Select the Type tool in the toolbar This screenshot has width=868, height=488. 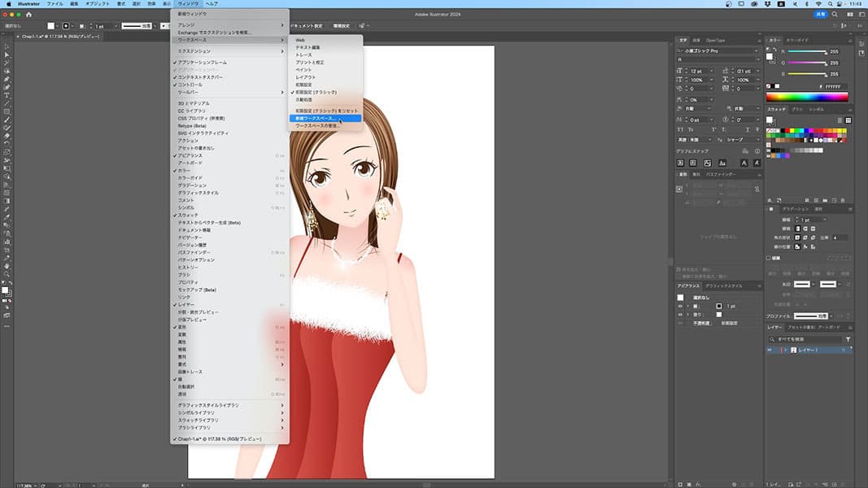coord(7,95)
